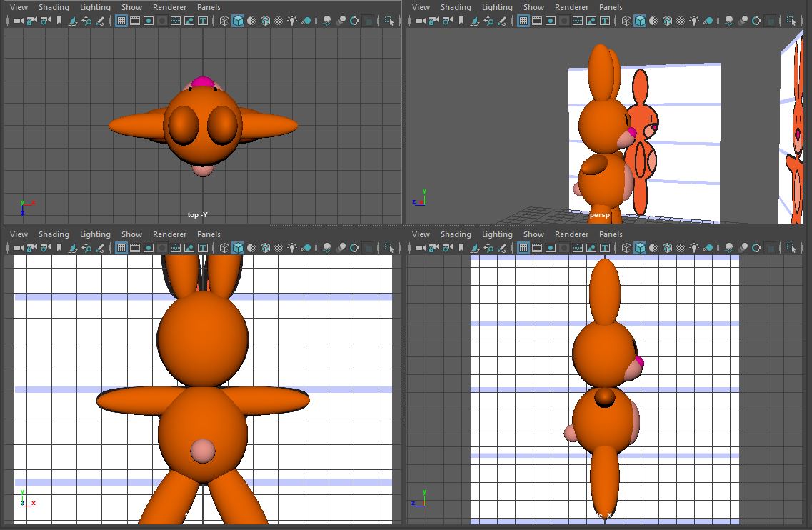Viewport: 812px width, 530px height.
Task: Open Panels menu in front view panel
Action: [209, 234]
